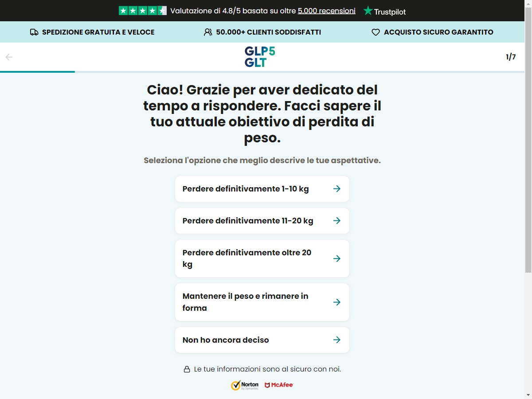Open the 5.000 recensioni link

click(327, 11)
